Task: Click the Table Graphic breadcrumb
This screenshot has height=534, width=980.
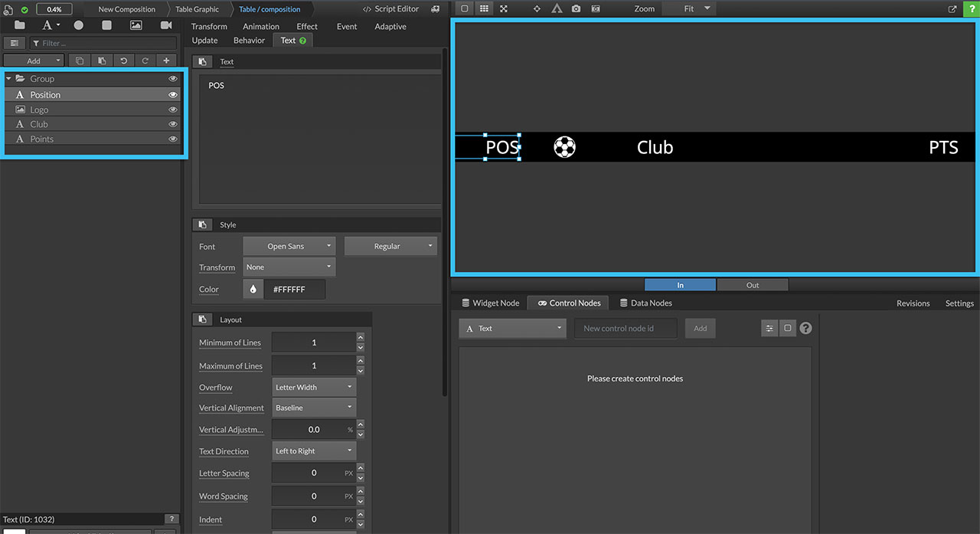Action: 197,9
